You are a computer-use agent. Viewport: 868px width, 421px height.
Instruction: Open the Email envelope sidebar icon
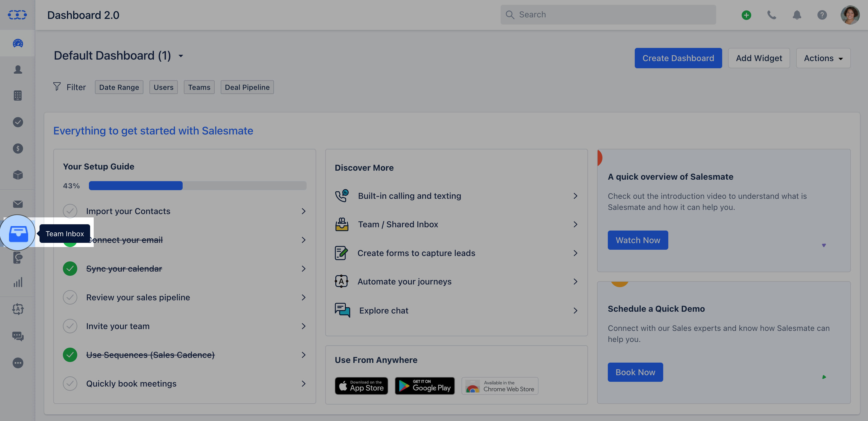(18, 204)
